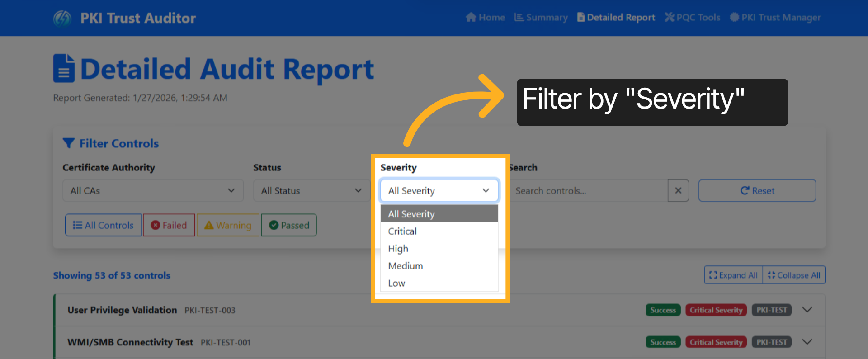Click the document icon beside Detailed Audit Report
Viewport: 868px width, 359px height.
(64, 68)
